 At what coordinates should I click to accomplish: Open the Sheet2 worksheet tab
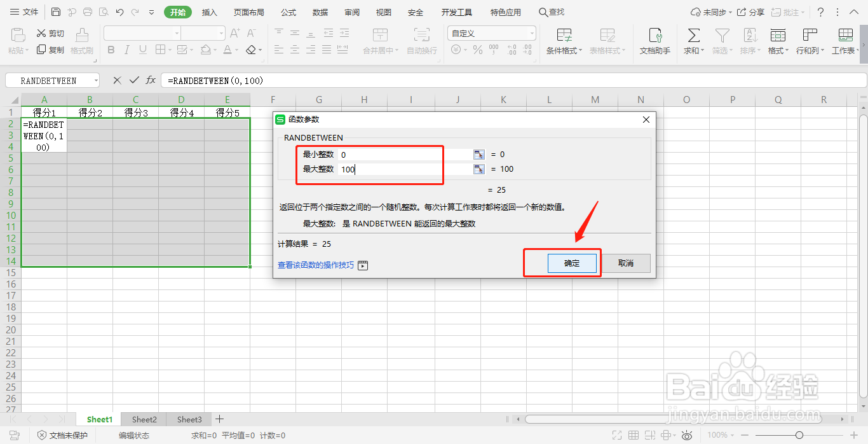[x=144, y=419]
